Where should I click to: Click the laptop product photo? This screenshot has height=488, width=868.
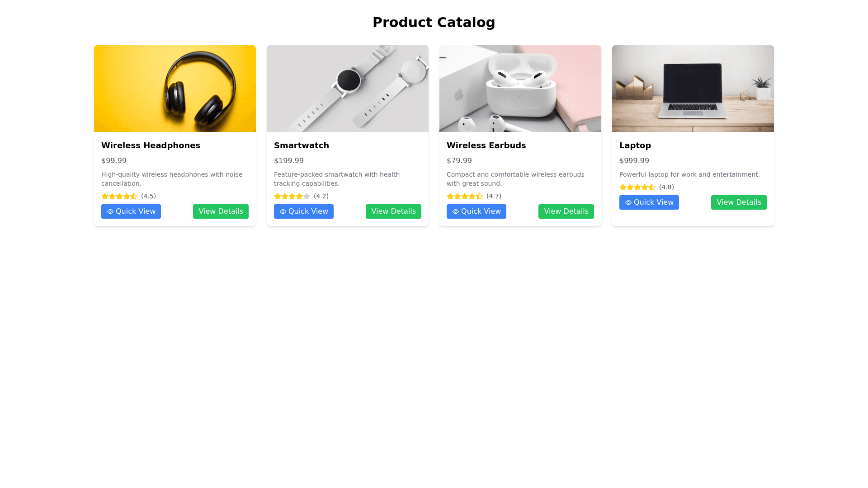click(693, 89)
